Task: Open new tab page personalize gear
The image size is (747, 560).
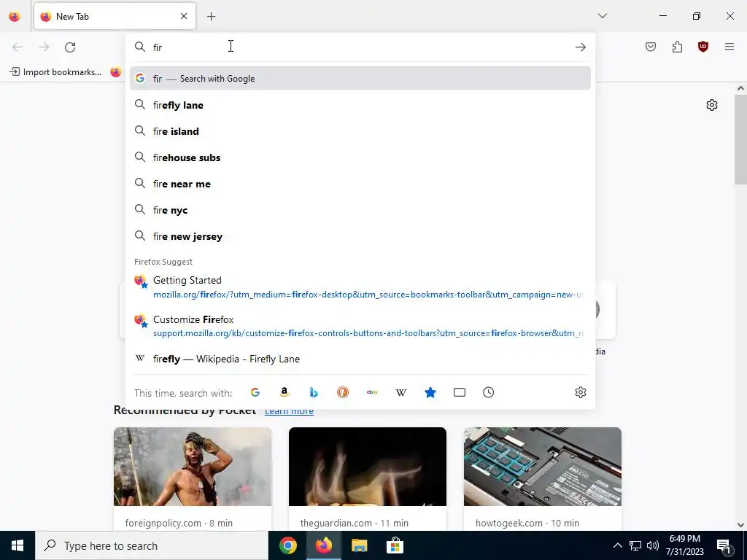Action: click(x=712, y=105)
